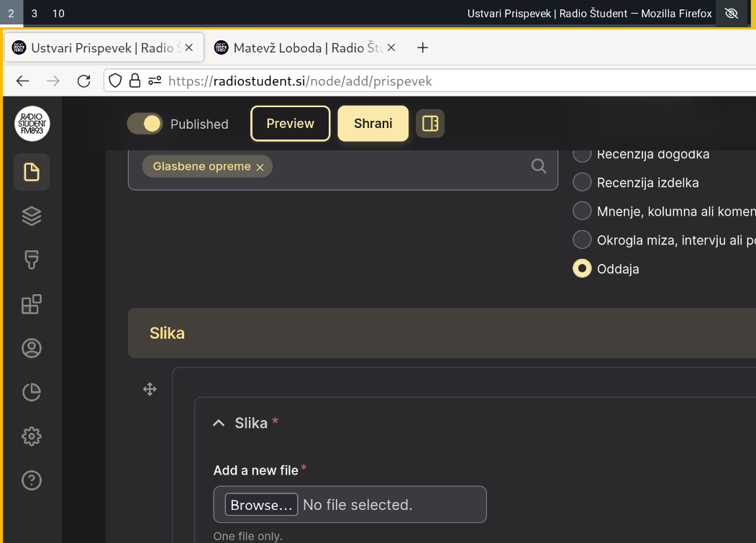Click the Radio Študent logo icon

pyautogui.click(x=32, y=124)
